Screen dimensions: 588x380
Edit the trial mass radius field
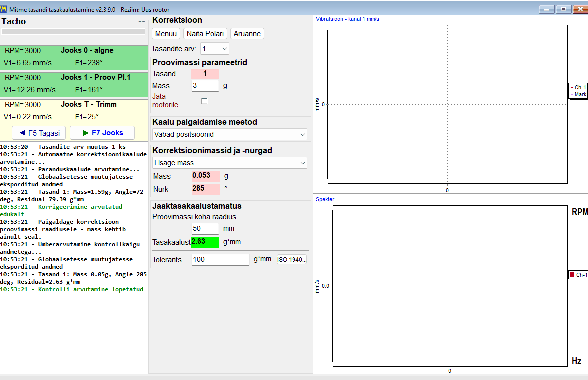pos(205,229)
